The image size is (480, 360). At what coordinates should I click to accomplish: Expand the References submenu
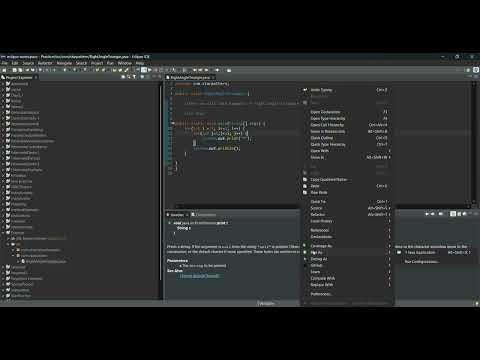click(347, 230)
